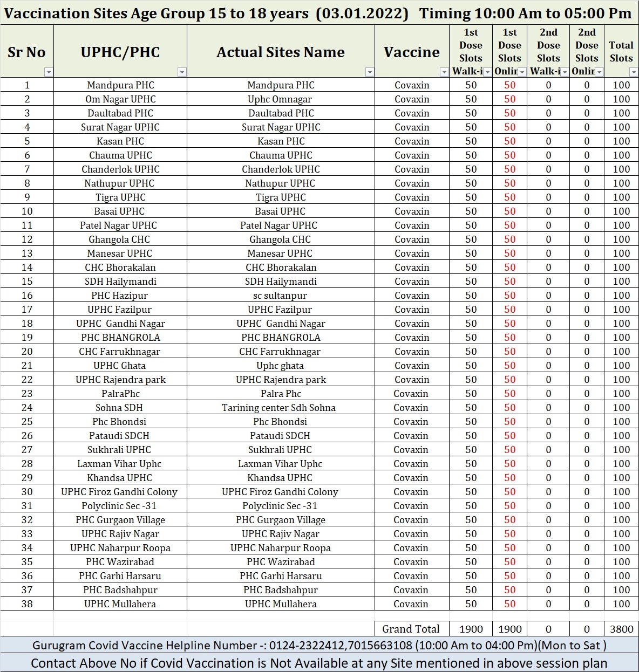Open the Total Slots filter dropdown
639x672 pixels.
click(x=634, y=72)
